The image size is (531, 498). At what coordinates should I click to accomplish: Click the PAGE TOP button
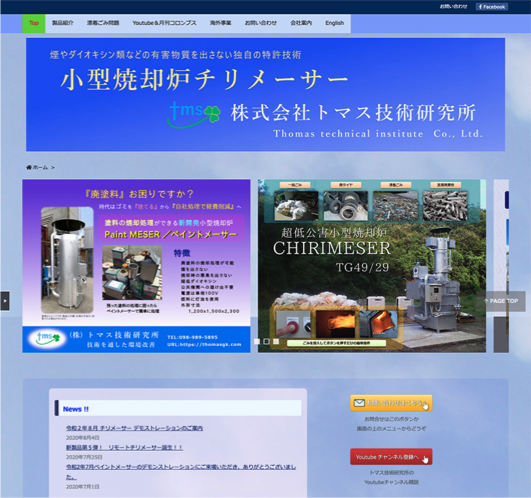click(501, 301)
